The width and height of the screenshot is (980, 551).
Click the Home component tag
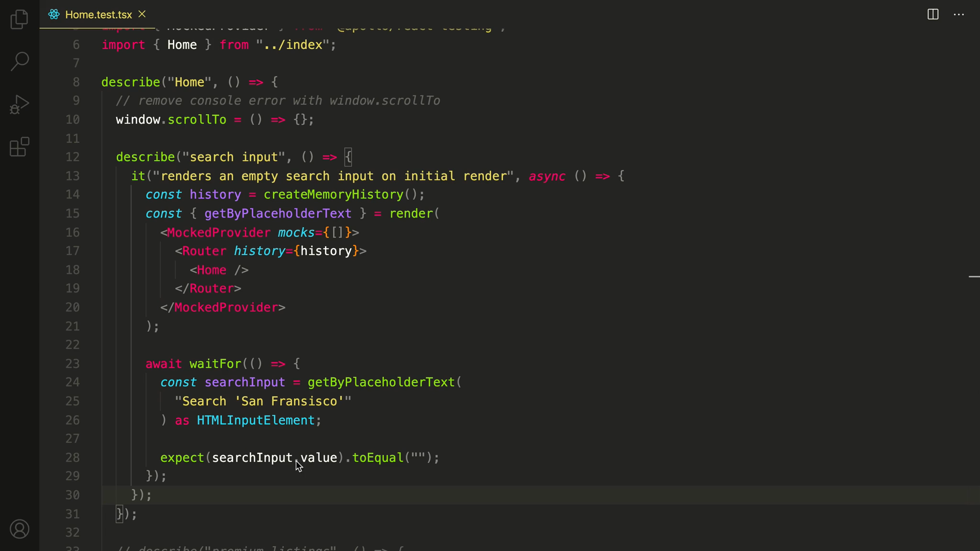point(219,270)
